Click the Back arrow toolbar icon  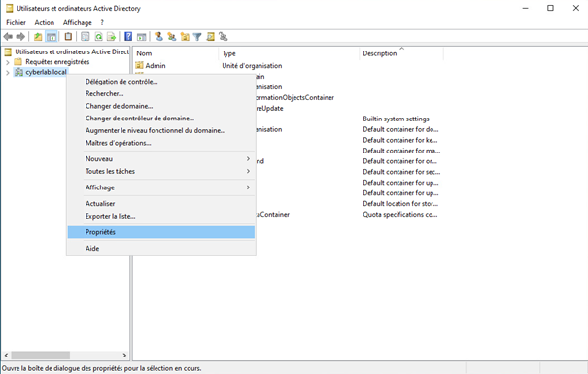(x=8, y=37)
